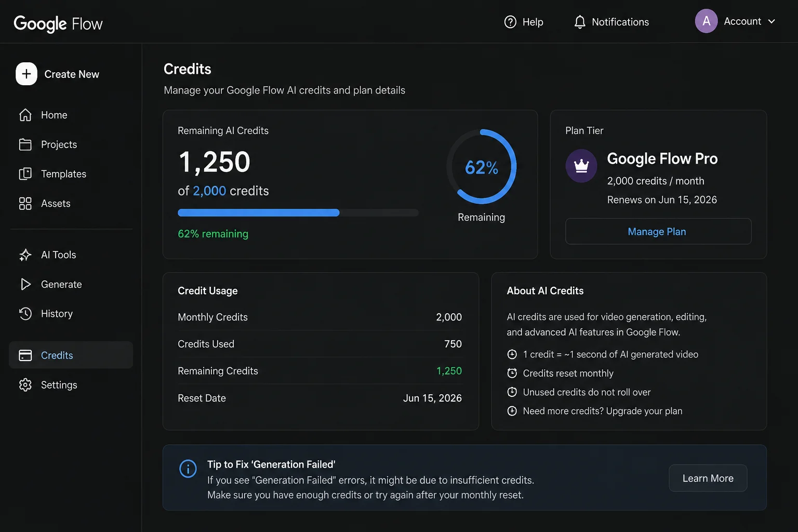Click the green Remaining Credits value 1,250

coord(449,371)
